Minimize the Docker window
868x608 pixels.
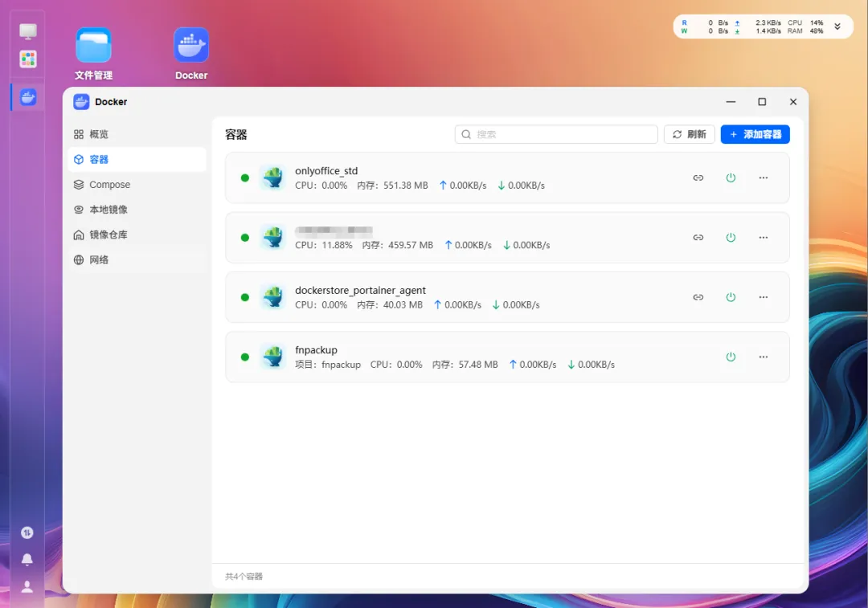tap(731, 102)
